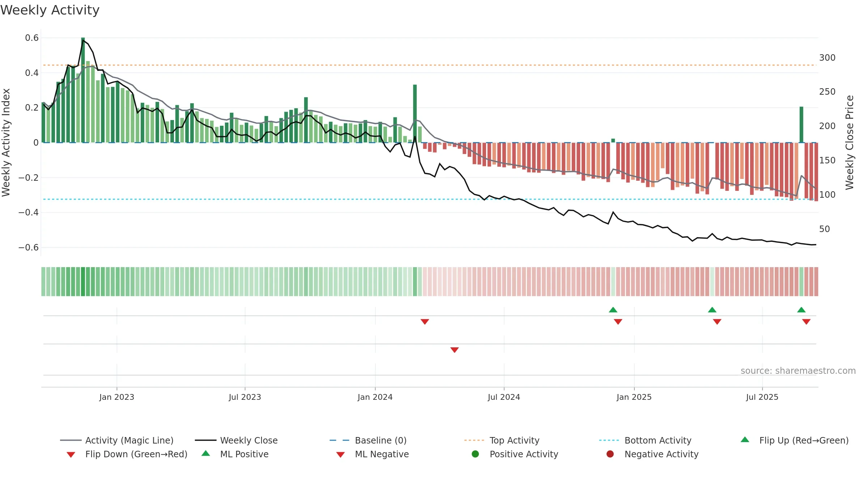868x488 pixels.
Task: Click the ML Negative triangle near April 2024
Action: pyautogui.click(x=455, y=350)
